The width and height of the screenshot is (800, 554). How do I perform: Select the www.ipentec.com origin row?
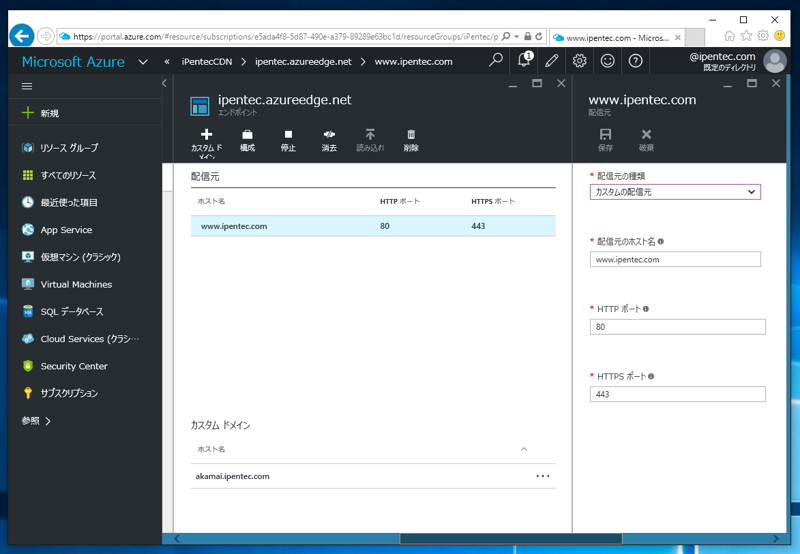pos(373,226)
